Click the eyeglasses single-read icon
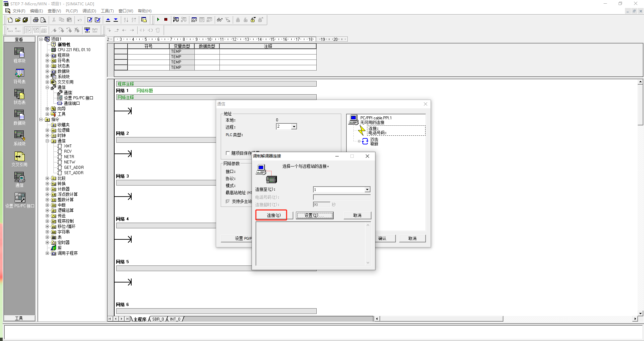Screen dimensions: 644x341 [220, 20]
